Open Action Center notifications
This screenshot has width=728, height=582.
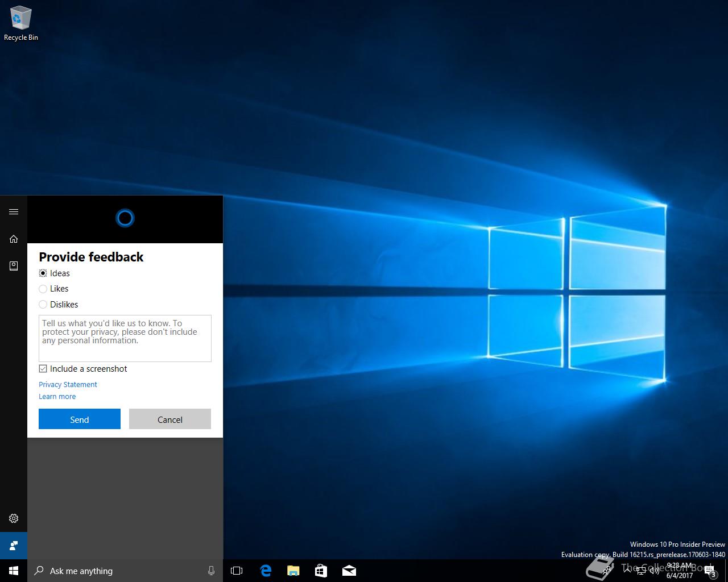[710, 571]
